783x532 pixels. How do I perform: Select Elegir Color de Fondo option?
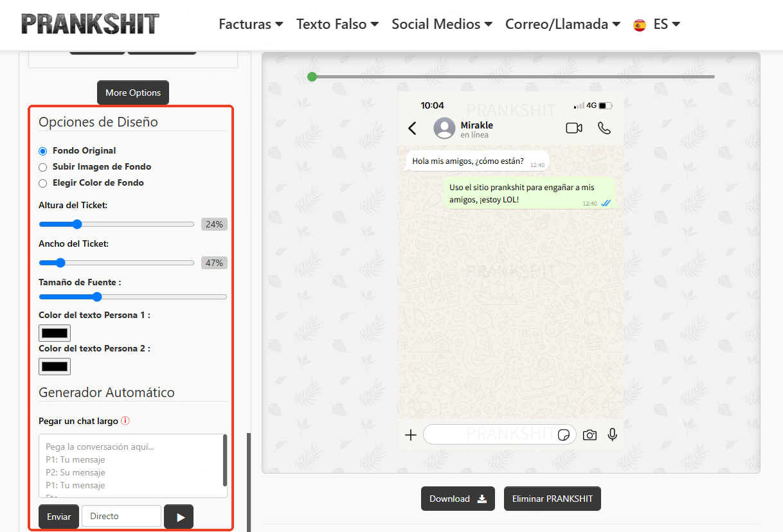(x=43, y=183)
